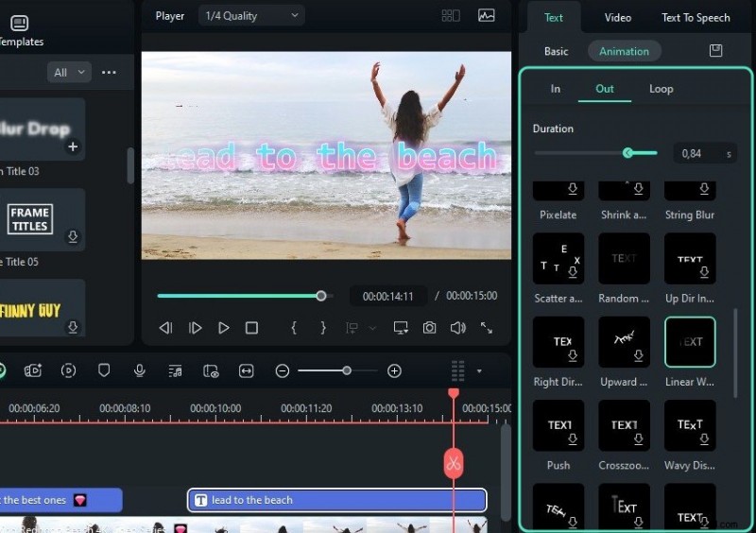Click the shield marker icon in the toolbar

(x=104, y=370)
